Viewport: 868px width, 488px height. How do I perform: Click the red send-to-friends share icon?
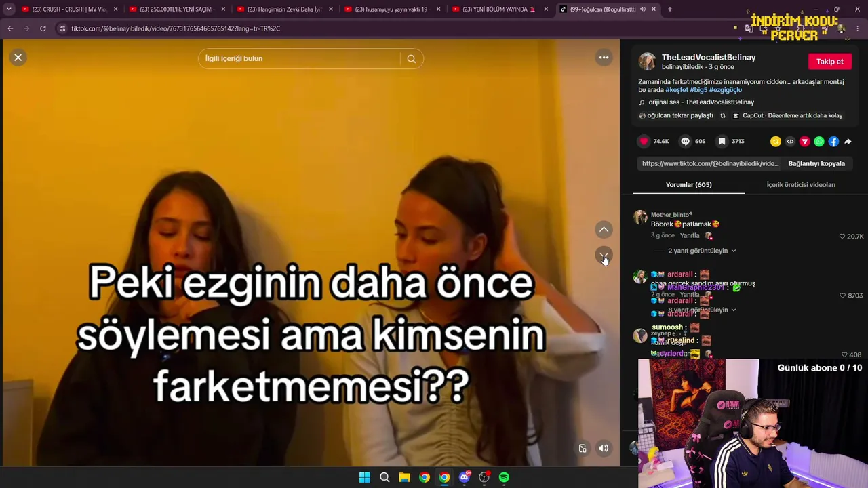(805, 142)
